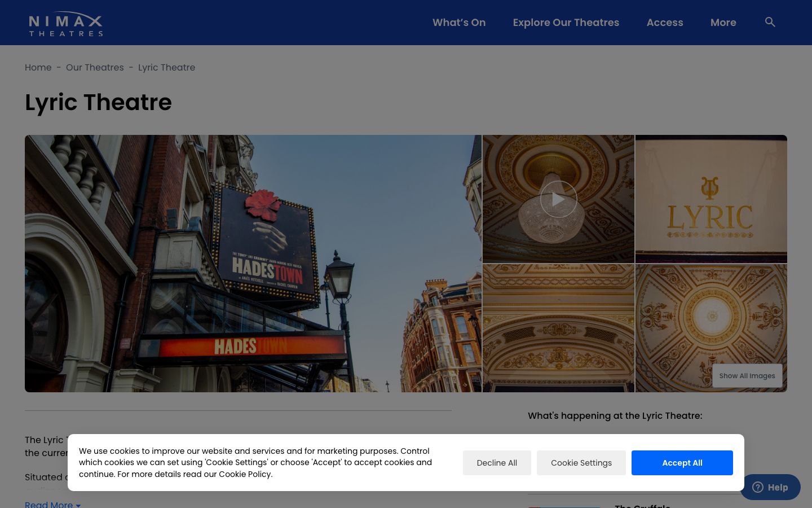Open the Help chat widget
812x508 pixels.
click(x=770, y=487)
